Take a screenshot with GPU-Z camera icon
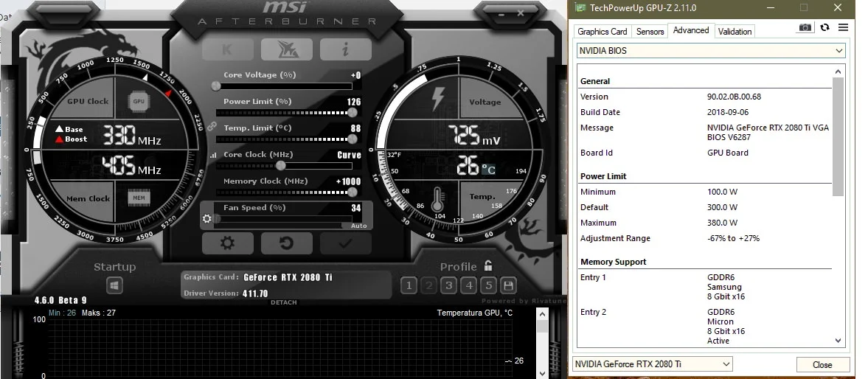Screen dimensions: 868x379 coord(805,27)
